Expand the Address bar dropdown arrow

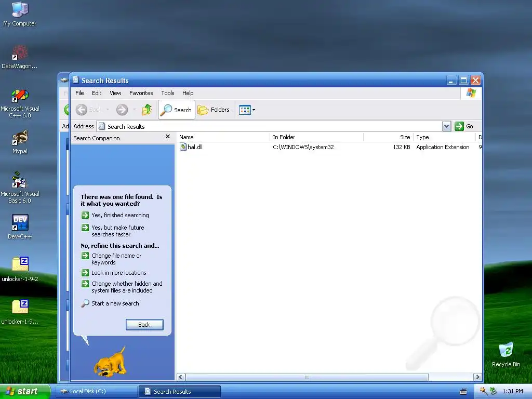click(446, 126)
